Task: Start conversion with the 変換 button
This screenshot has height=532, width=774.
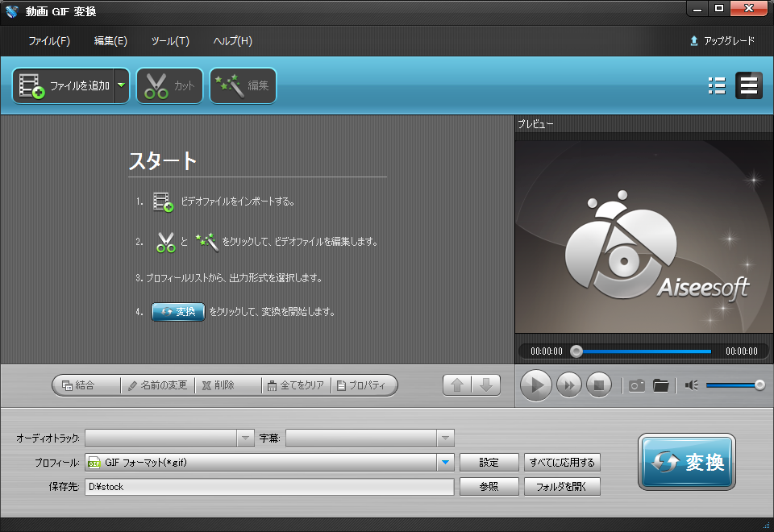Action: point(686,463)
